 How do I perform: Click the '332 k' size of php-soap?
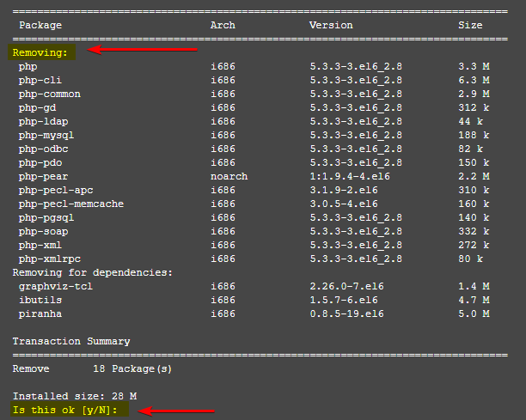(x=474, y=231)
